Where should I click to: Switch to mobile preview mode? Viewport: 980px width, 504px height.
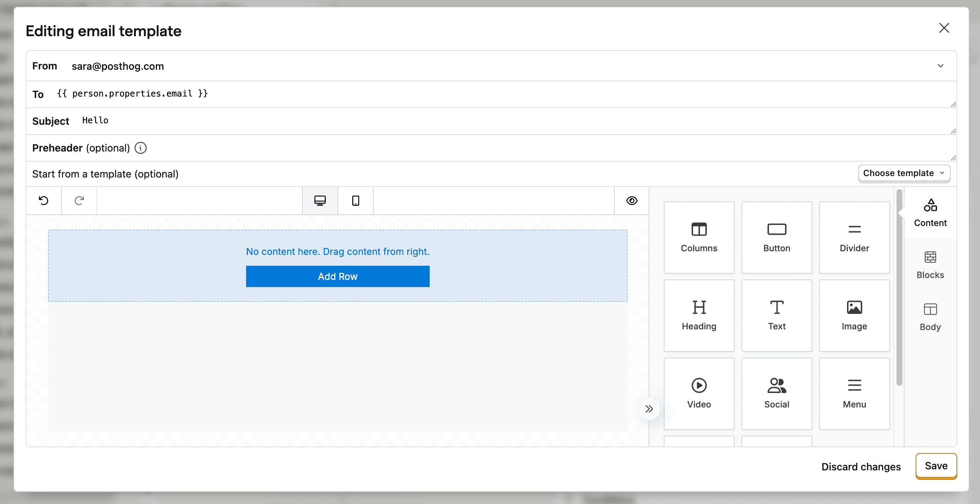(x=355, y=201)
